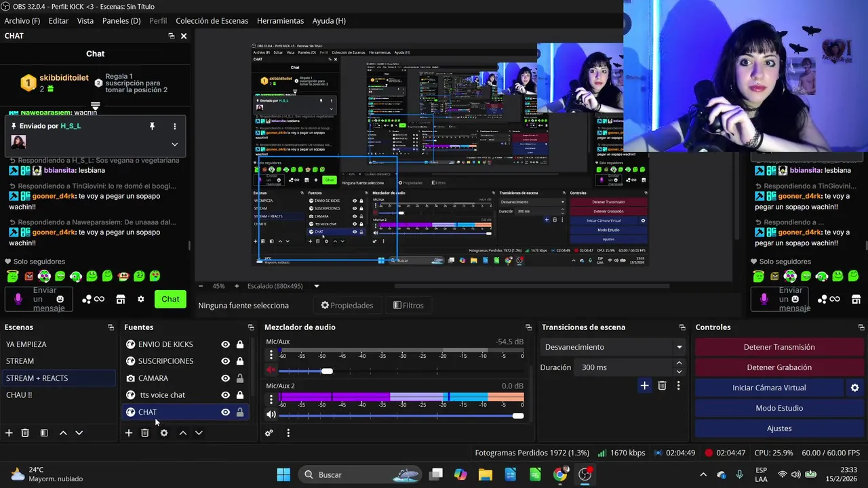
Task: Remove scene transition with trash icon
Action: (x=662, y=386)
